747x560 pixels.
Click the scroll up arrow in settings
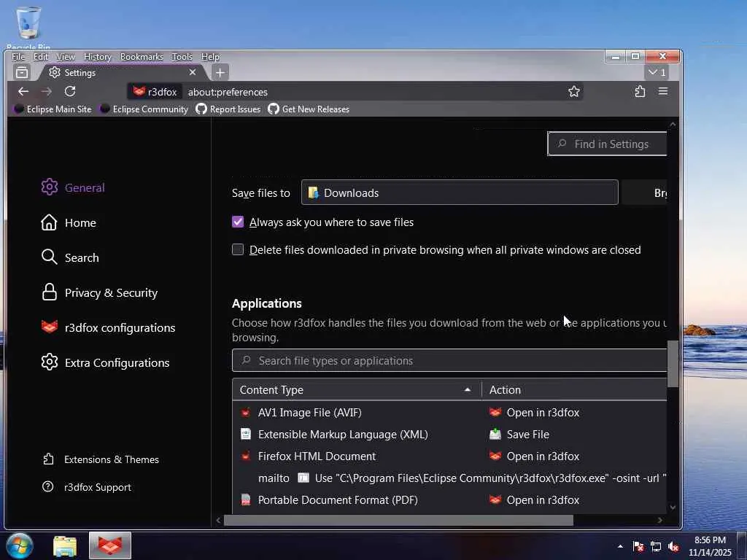click(673, 124)
